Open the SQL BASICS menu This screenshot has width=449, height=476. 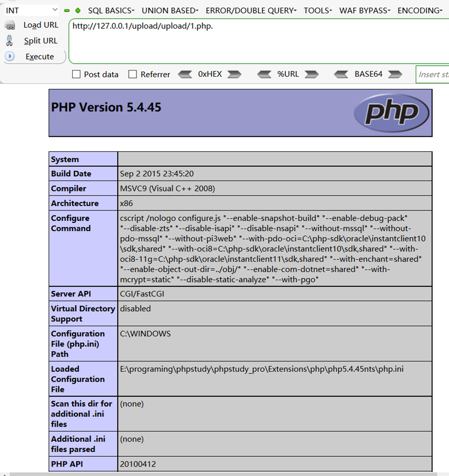click(111, 10)
